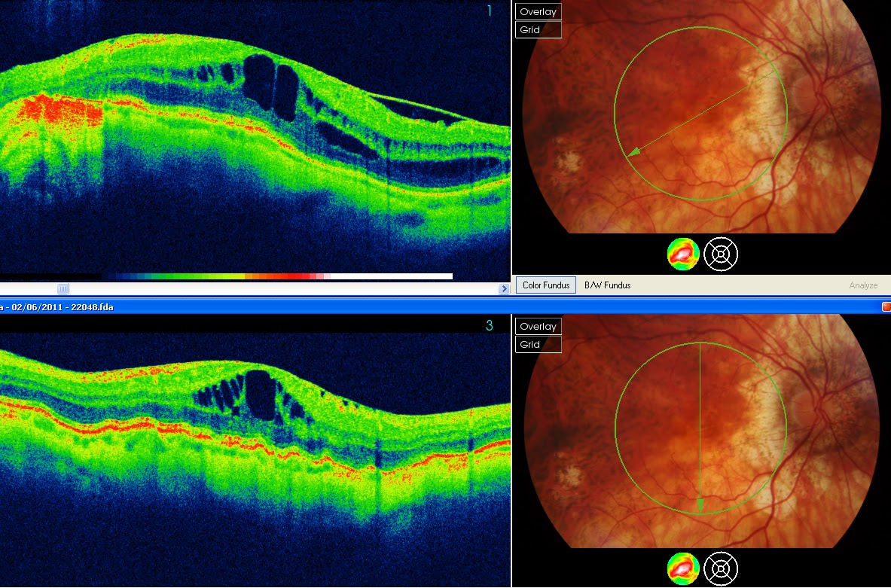Click the scan arrowhead on the top fundus image

click(x=634, y=151)
